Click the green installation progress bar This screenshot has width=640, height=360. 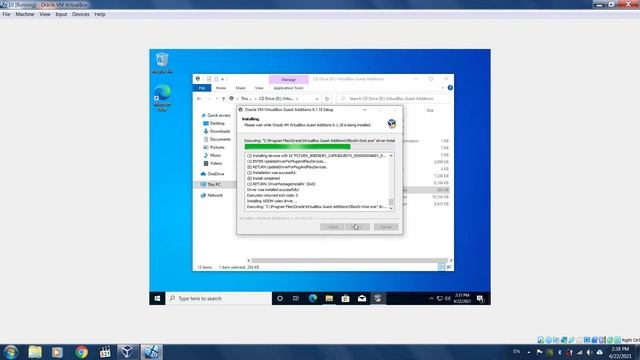(320, 147)
